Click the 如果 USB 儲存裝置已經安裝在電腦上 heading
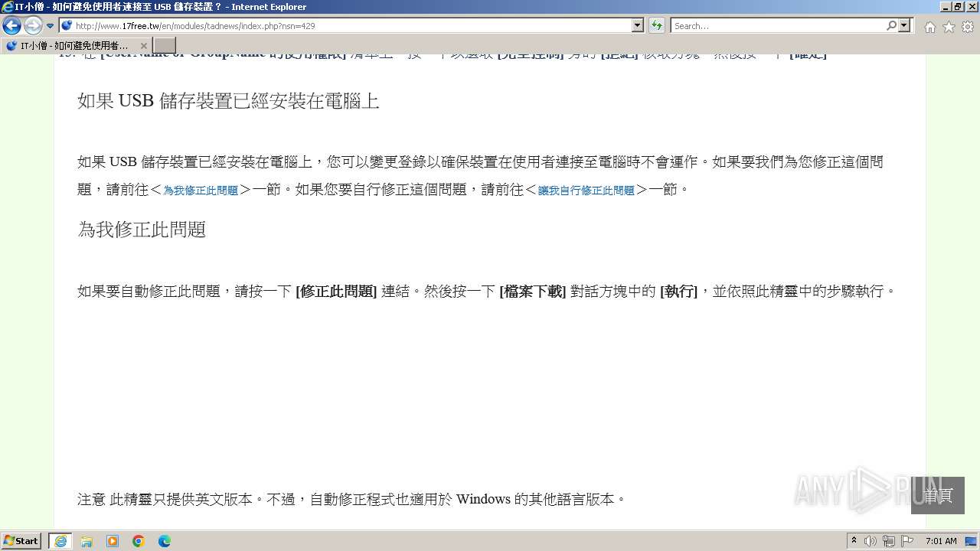980x551 pixels. pos(228,101)
